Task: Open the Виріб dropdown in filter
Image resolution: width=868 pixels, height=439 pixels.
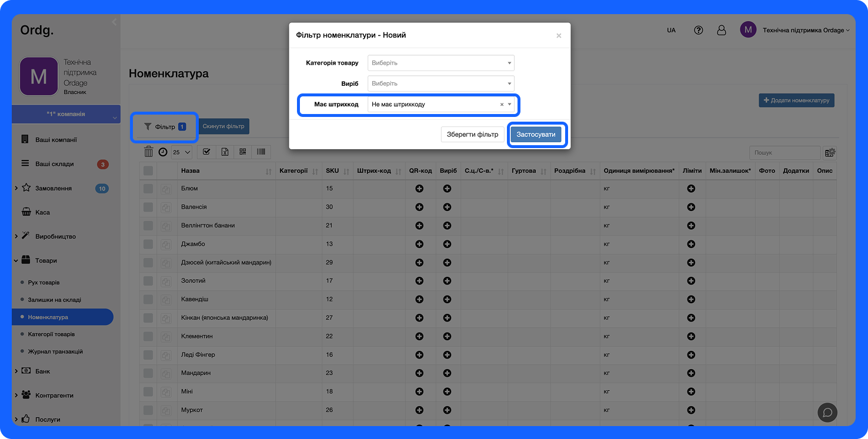Action: [440, 83]
